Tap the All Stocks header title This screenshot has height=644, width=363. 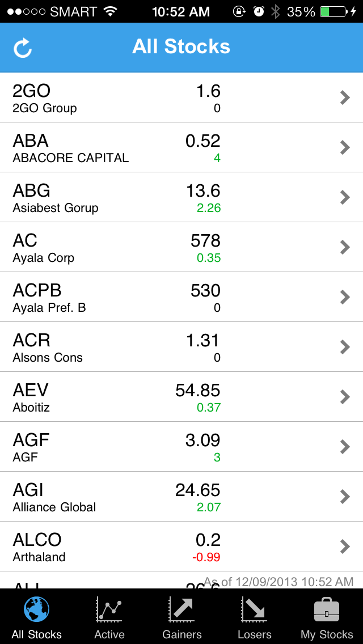(181, 46)
